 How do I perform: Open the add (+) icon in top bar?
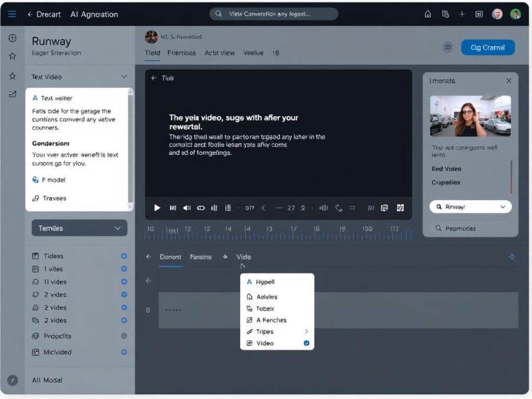(x=461, y=13)
